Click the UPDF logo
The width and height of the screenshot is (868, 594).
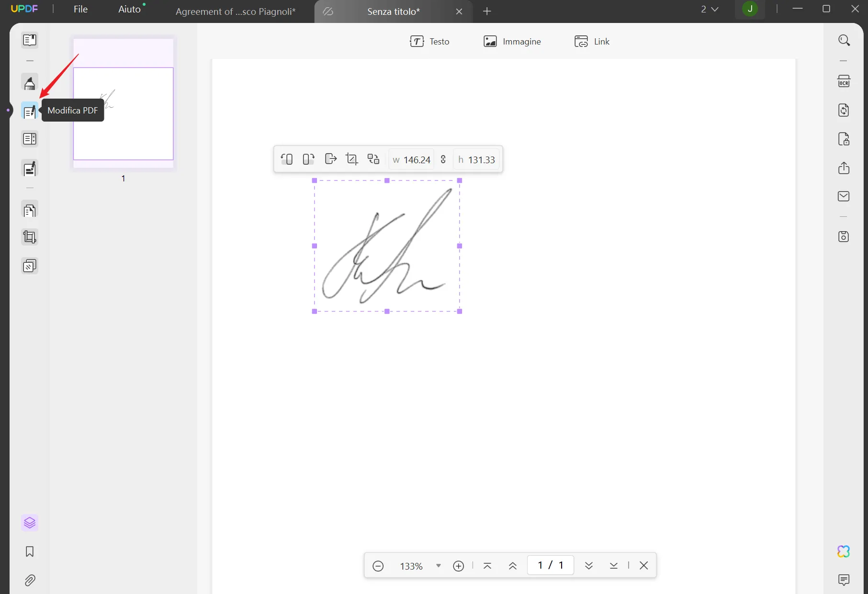(24, 9)
